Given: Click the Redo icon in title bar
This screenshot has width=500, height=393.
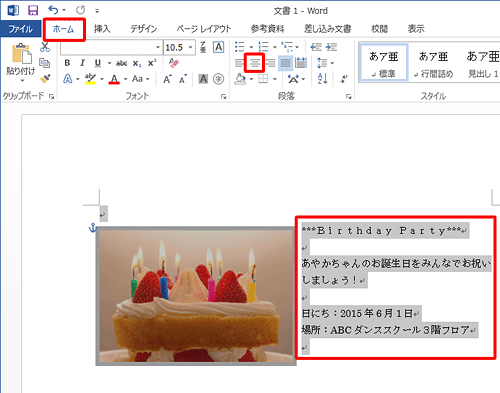Looking at the screenshot, I should [x=80, y=10].
